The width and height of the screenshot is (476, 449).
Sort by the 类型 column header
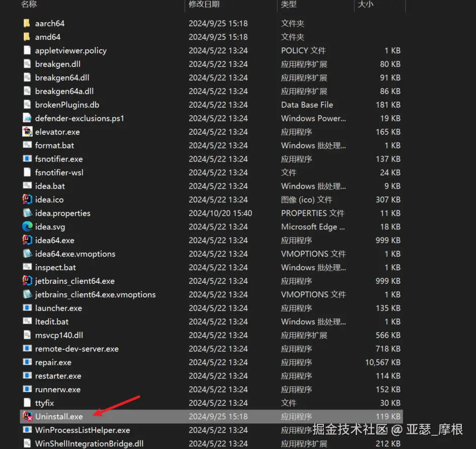point(289,4)
